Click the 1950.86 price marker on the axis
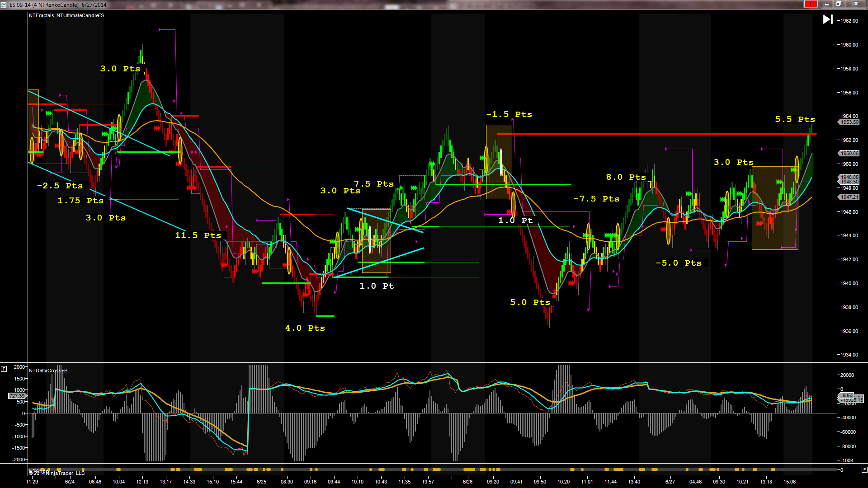The image size is (868, 488). [849, 153]
